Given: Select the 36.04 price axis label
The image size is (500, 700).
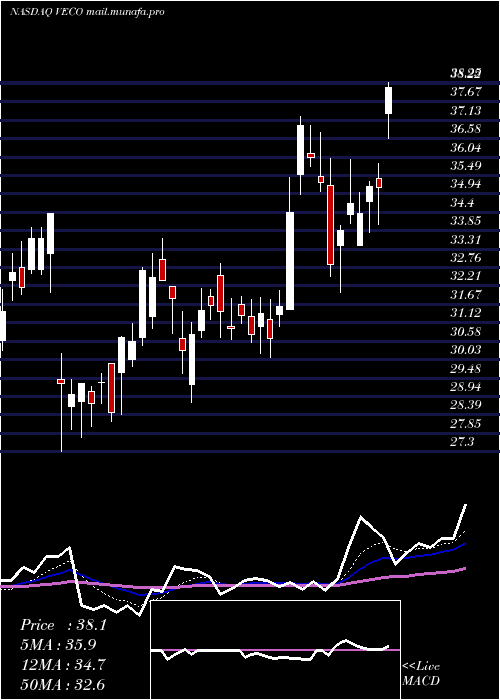Looking at the screenshot, I should point(466,147).
